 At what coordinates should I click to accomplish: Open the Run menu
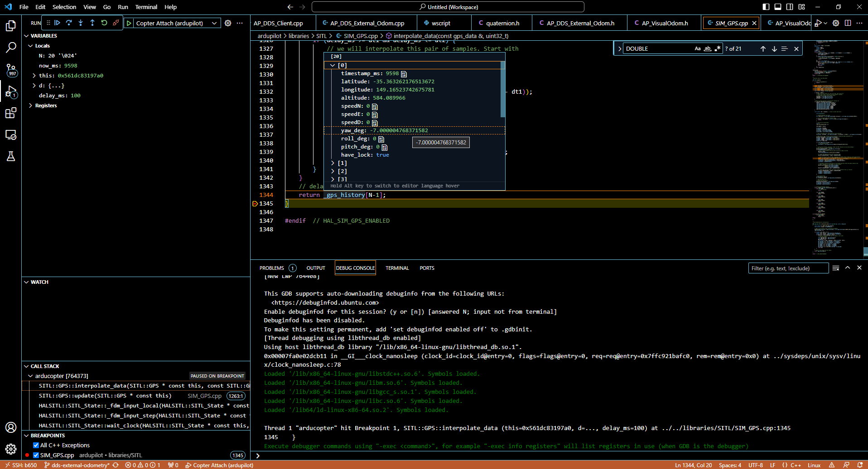pos(123,7)
